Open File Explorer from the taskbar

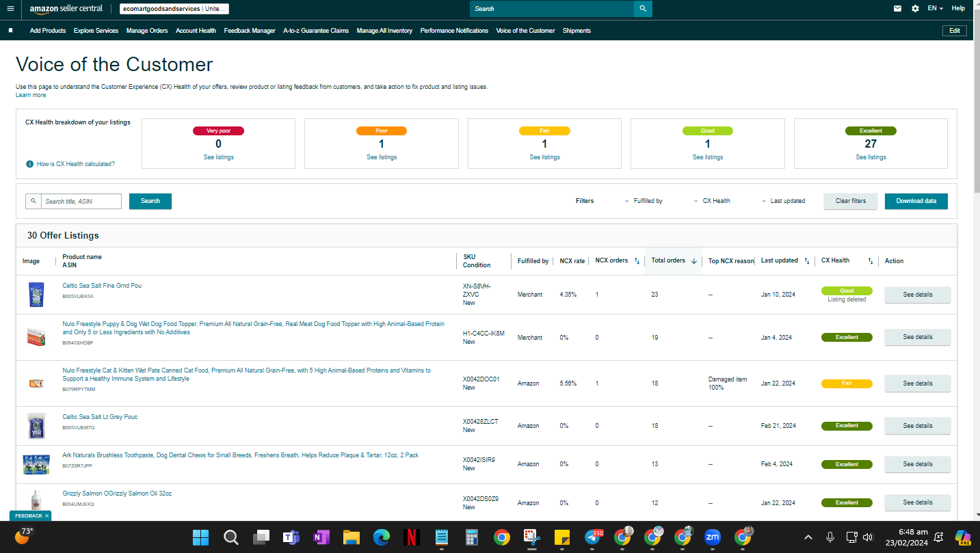(351, 537)
